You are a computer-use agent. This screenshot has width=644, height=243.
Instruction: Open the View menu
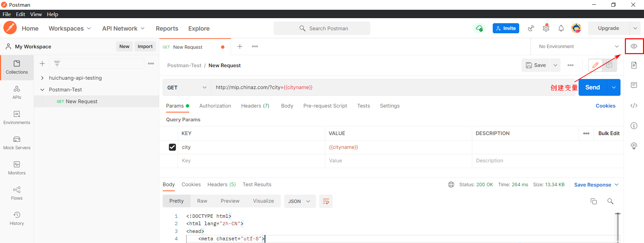pos(36,14)
